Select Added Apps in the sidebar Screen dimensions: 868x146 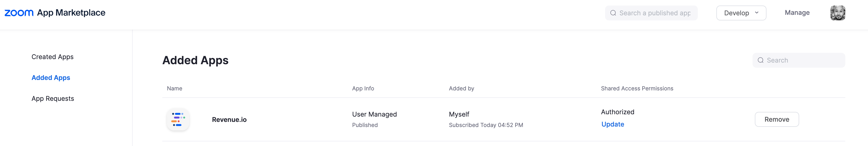(51, 78)
